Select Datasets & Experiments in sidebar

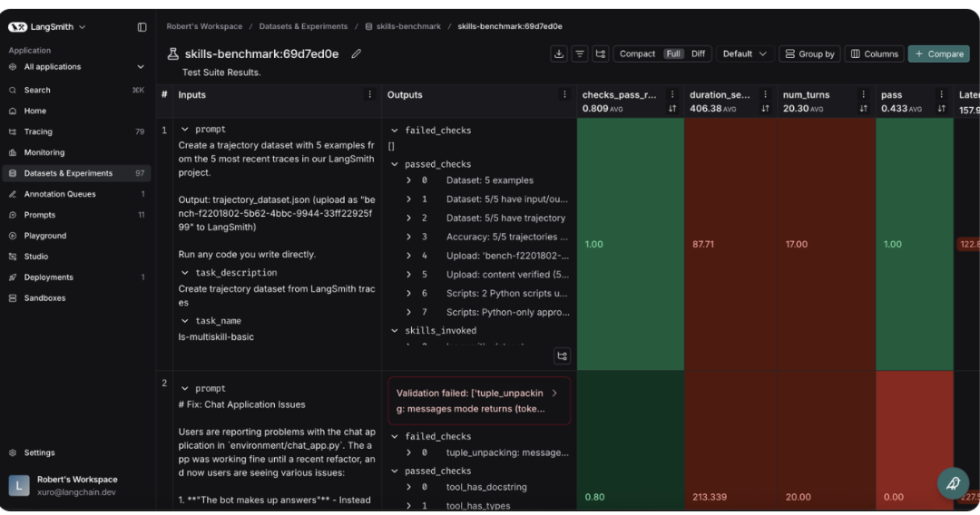tap(76, 173)
